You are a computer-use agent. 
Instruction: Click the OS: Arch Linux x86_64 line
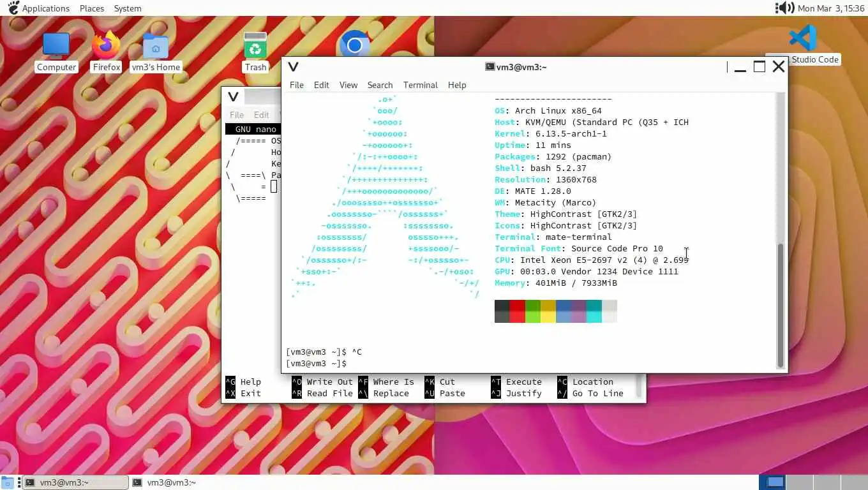548,111
